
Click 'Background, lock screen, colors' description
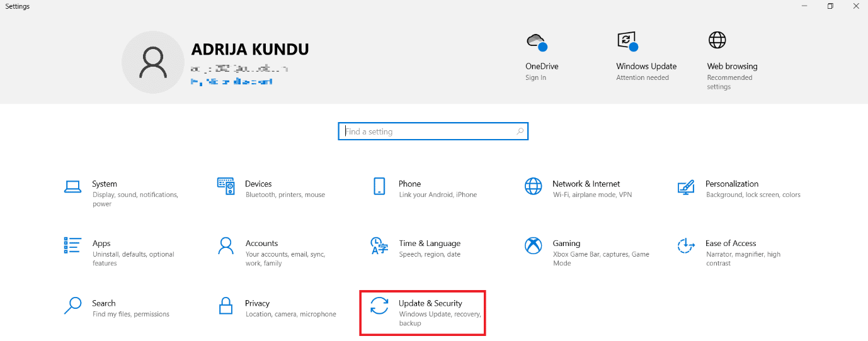point(753,195)
